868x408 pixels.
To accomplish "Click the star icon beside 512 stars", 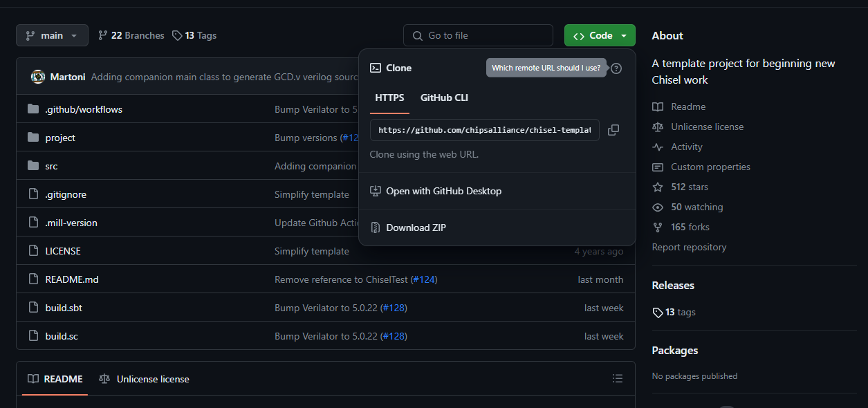I will pyautogui.click(x=658, y=187).
